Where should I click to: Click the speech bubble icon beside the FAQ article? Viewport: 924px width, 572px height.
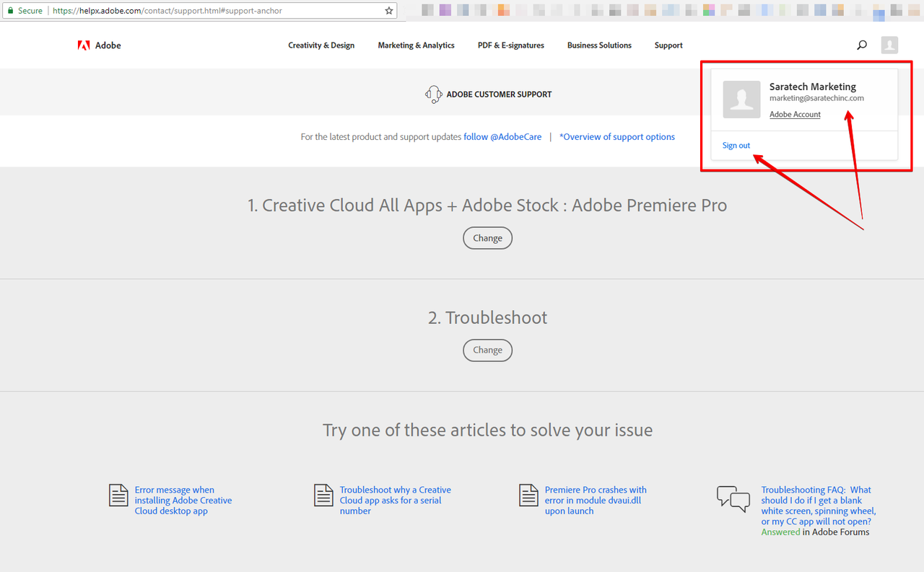733,498
